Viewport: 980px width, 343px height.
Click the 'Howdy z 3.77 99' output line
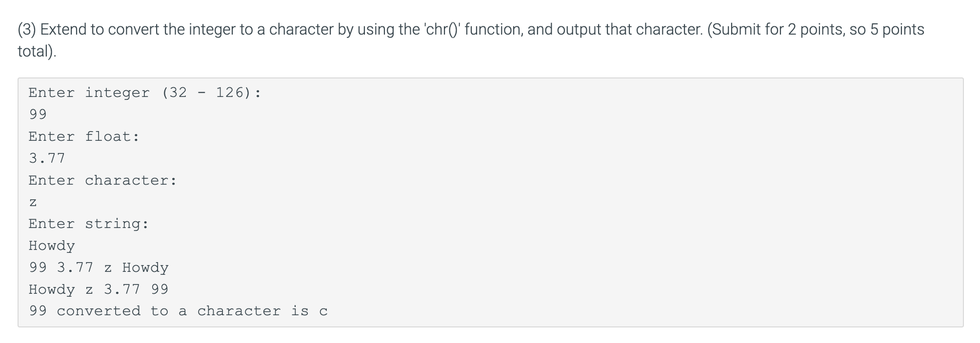pos(99,289)
